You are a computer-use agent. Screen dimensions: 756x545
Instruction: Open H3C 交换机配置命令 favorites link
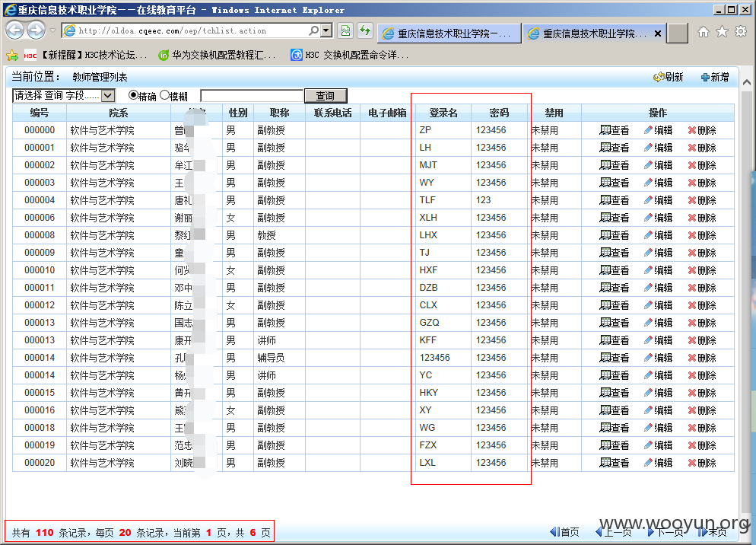(x=350, y=56)
